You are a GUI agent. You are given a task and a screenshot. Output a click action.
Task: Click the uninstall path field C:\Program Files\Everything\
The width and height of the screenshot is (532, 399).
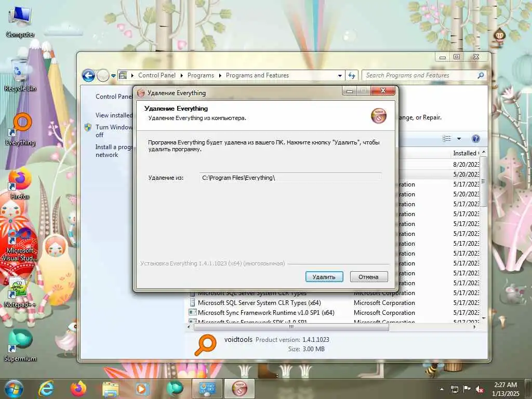pyautogui.click(x=290, y=178)
